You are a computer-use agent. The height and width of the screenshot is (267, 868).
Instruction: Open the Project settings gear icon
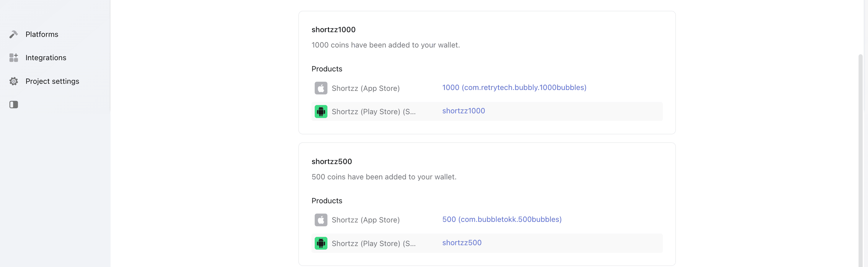pyautogui.click(x=14, y=81)
